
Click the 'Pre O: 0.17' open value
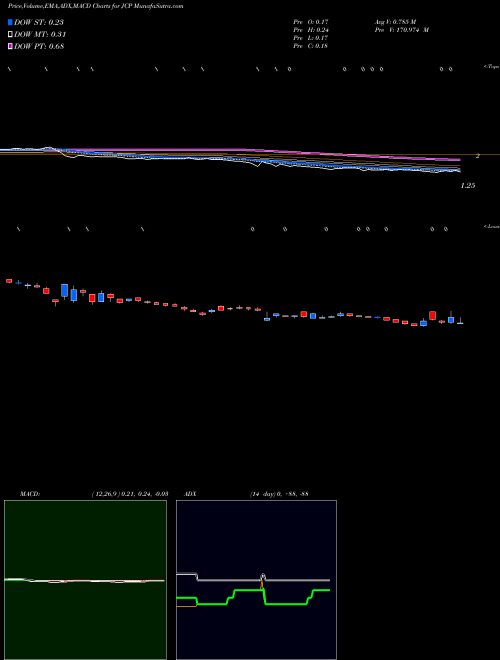tap(311, 21)
